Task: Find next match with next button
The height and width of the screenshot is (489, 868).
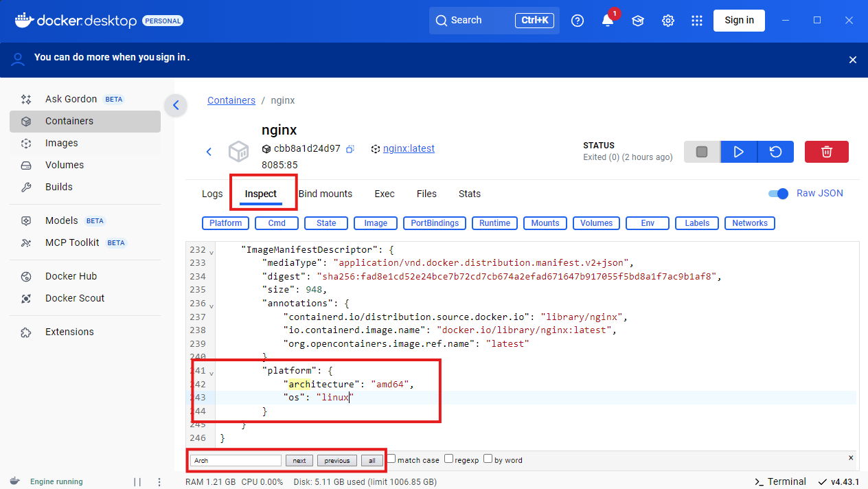Action: pos(299,460)
